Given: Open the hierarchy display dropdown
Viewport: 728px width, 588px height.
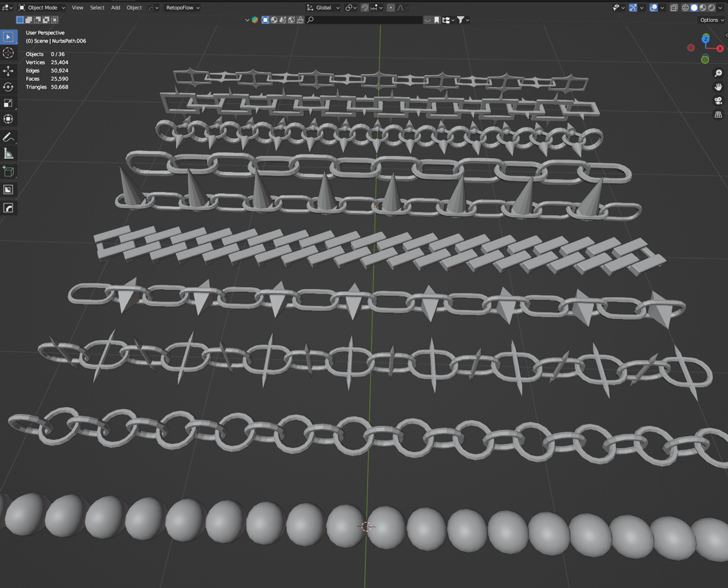Looking at the screenshot, I should (x=448, y=20).
